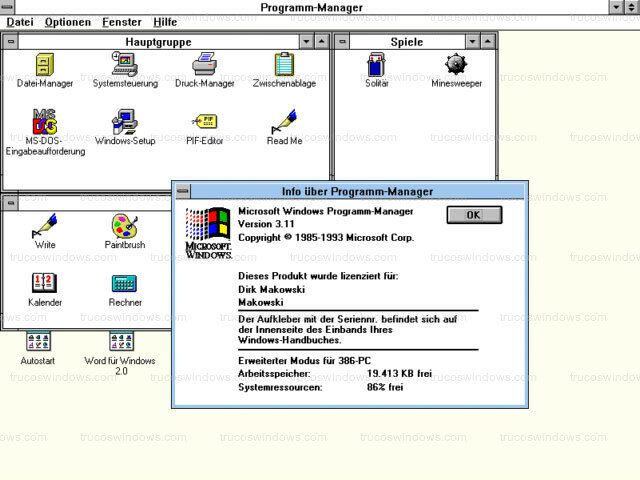This screenshot has width=640, height=480.
Task: Select the Solitär game icon
Action: pos(376,64)
